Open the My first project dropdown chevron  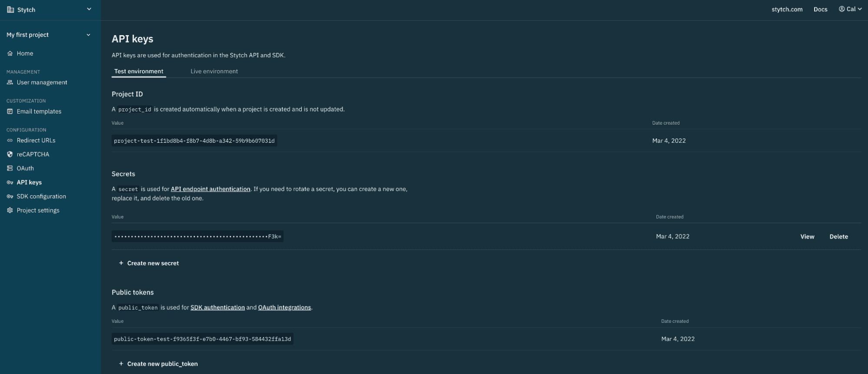click(x=89, y=35)
